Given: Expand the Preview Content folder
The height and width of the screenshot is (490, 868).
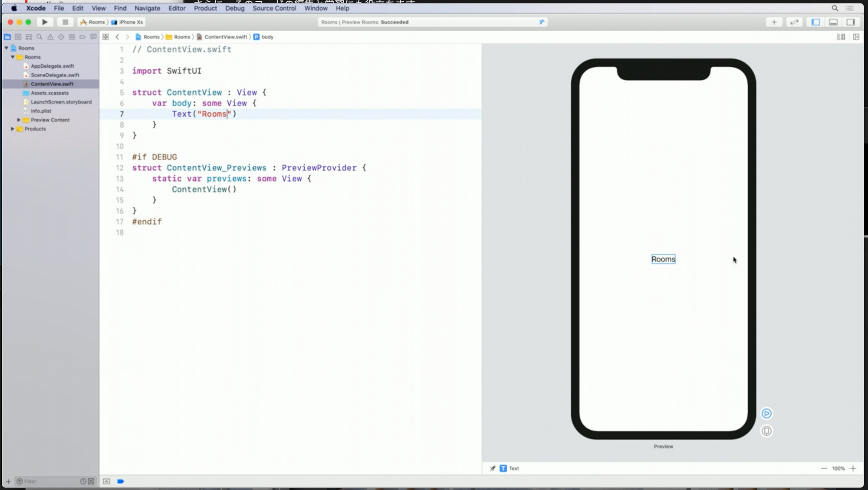Looking at the screenshot, I should (19, 120).
